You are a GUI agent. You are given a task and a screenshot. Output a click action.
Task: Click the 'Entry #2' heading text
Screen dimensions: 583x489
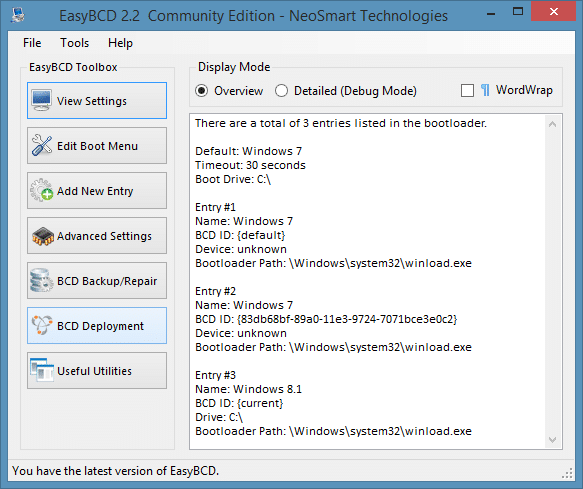(215, 291)
